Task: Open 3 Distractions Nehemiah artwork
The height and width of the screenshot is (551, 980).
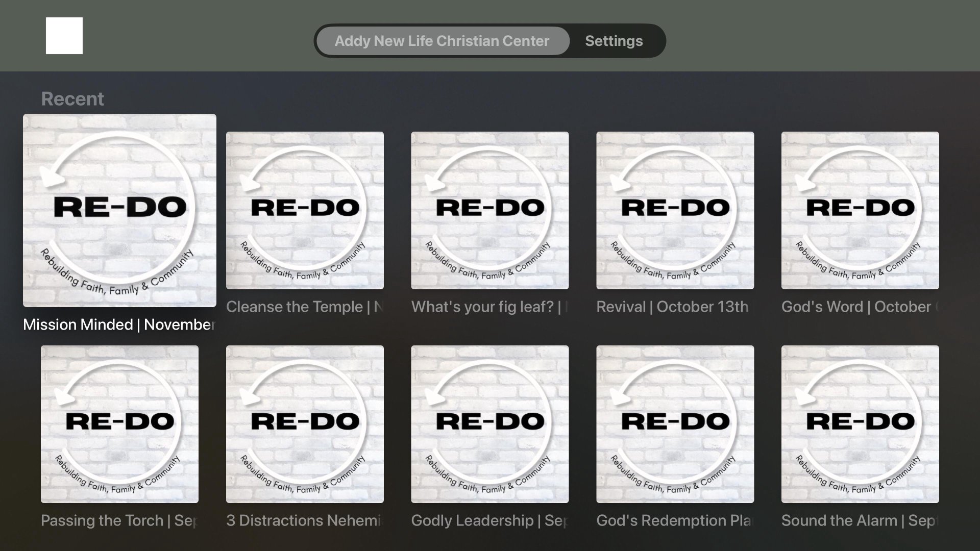Action: click(305, 424)
